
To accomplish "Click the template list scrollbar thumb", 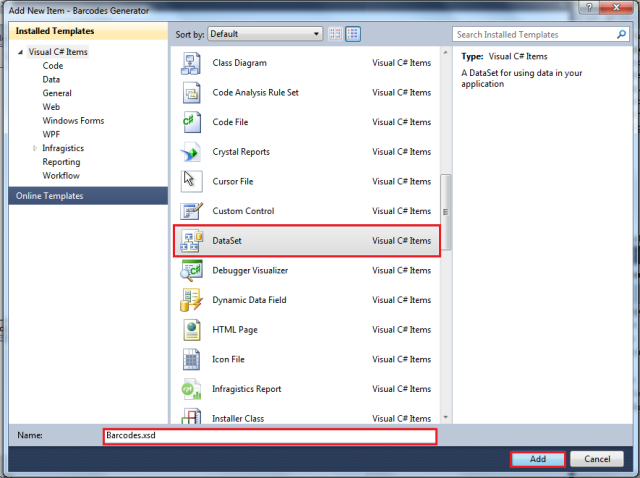I will click(446, 212).
